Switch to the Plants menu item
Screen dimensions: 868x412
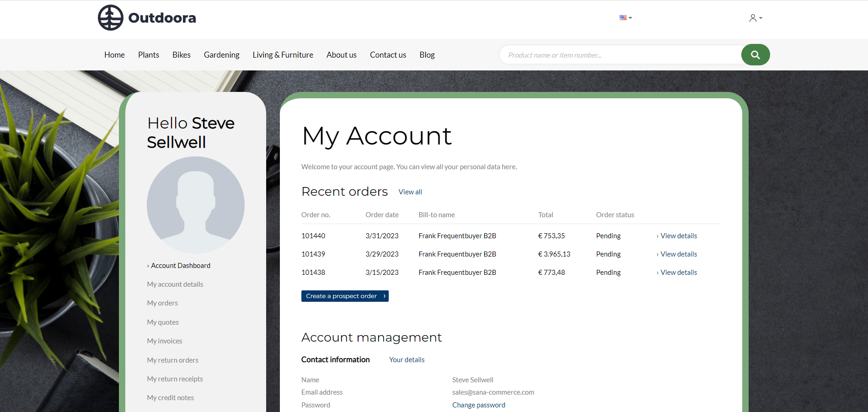tap(148, 54)
